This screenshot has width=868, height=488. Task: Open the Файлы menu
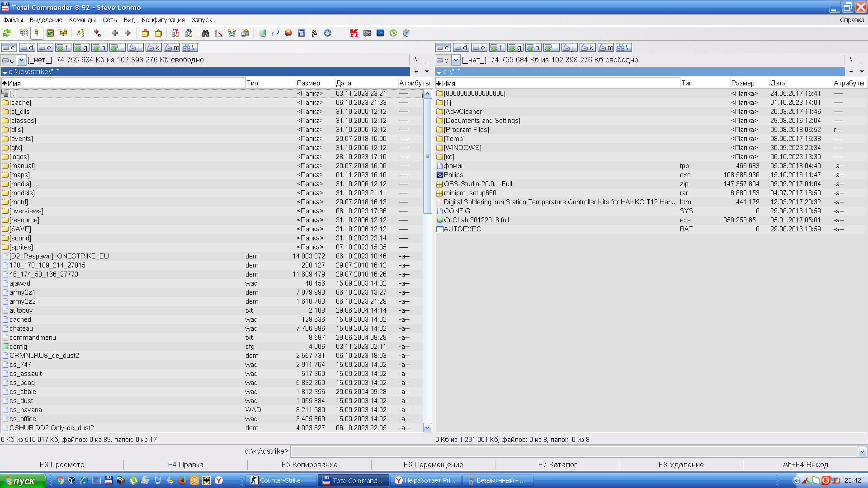click(13, 20)
